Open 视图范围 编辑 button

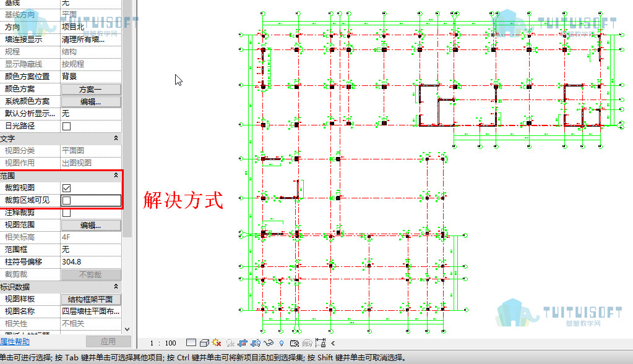coord(91,226)
